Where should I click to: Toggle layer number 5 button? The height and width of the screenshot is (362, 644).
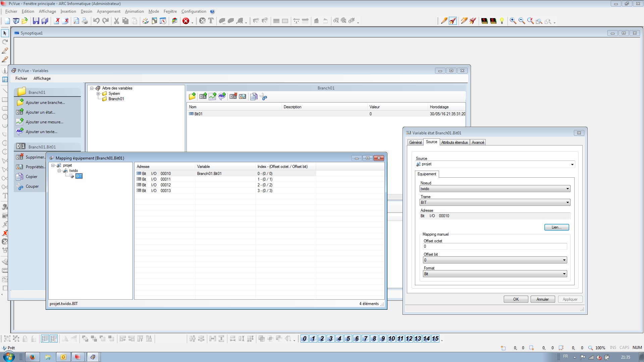coord(348,339)
